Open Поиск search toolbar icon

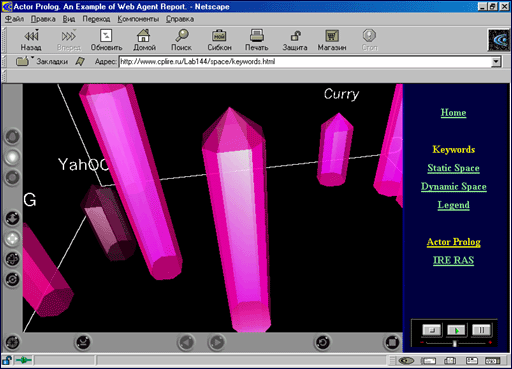click(181, 40)
